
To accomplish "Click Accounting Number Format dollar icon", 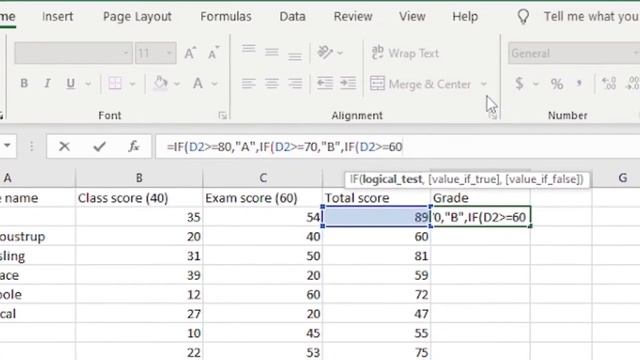I will click(x=519, y=83).
